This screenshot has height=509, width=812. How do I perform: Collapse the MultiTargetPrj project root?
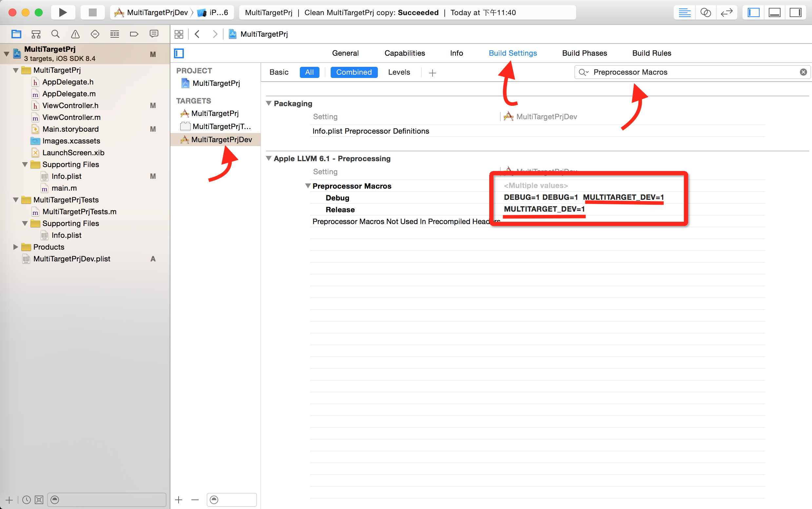tap(7, 54)
